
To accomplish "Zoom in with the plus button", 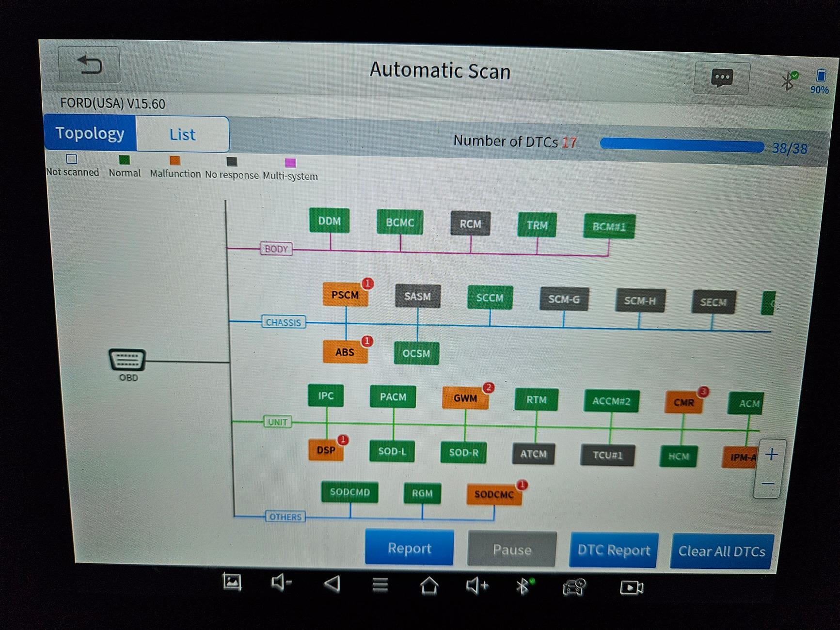I will [771, 455].
